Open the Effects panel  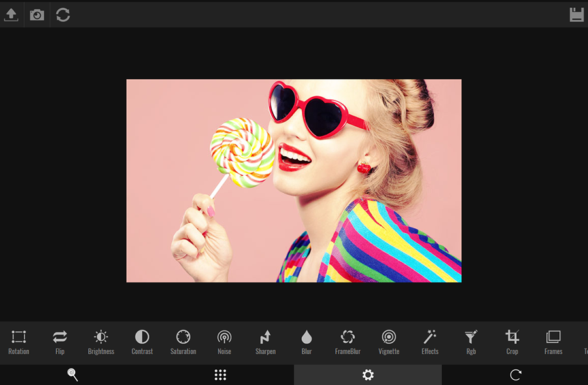[x=430, y=340]
